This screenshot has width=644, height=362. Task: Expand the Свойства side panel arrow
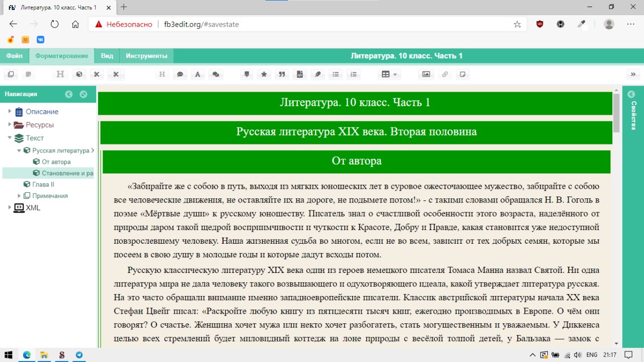coord(631,94)
